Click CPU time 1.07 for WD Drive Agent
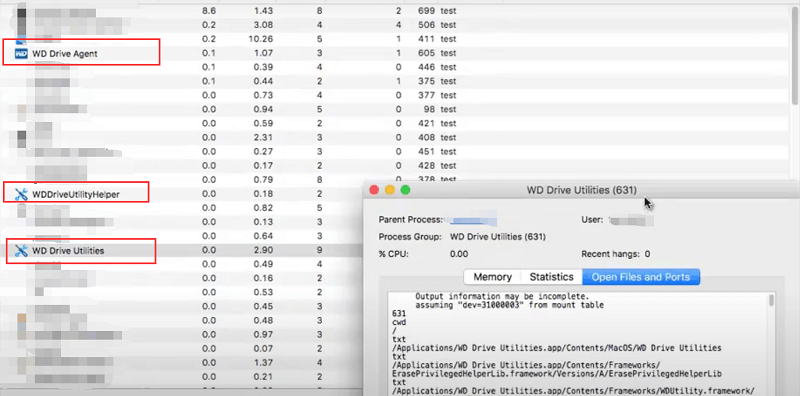Screen dimensions: 800x396 tap(264, 54)
